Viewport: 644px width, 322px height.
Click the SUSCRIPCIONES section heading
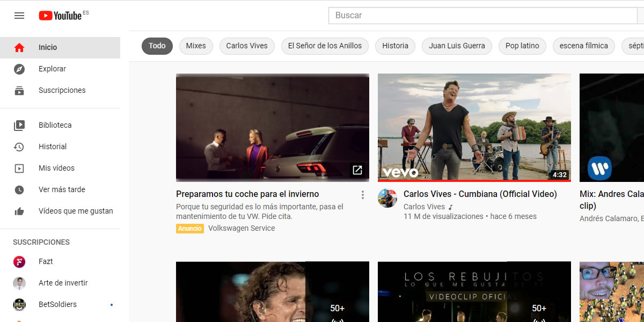point(41,242)
